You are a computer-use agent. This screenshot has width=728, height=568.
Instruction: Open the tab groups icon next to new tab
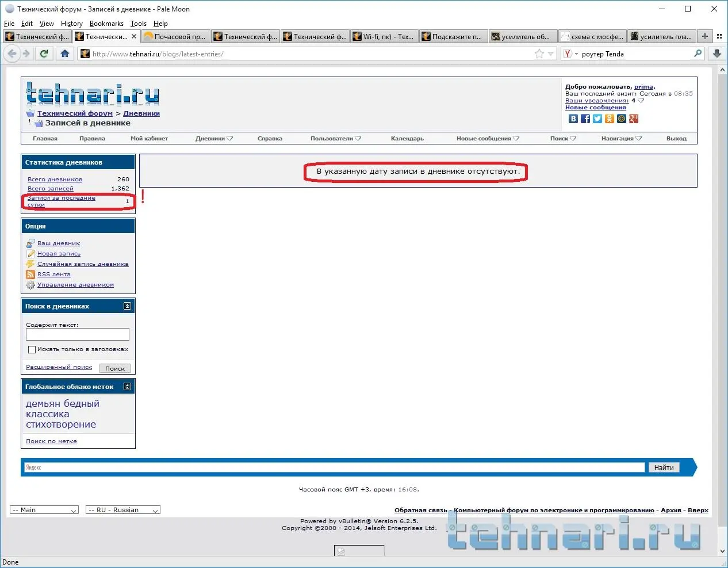719,36
